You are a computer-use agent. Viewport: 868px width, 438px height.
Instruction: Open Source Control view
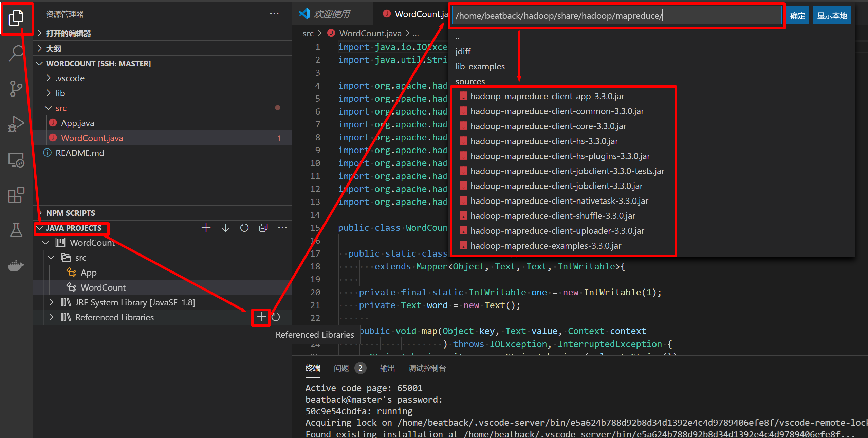[16, 88]
